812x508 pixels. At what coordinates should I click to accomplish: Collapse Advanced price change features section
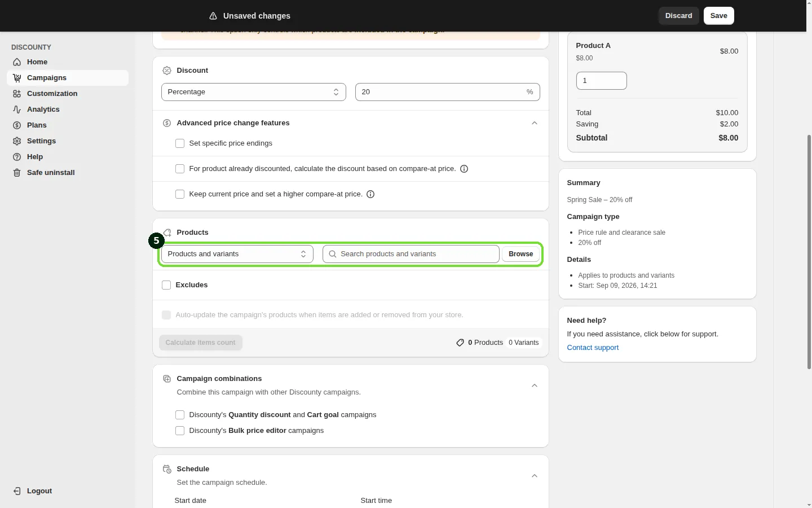coord(535,123)
